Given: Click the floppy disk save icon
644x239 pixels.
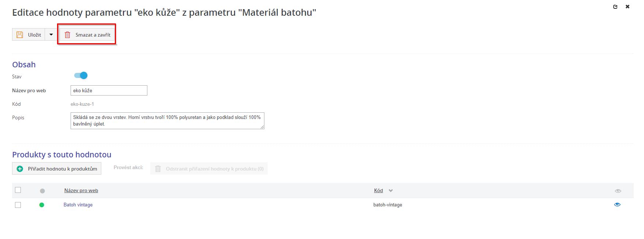Looking at the screenshot, I should (20, 35).
